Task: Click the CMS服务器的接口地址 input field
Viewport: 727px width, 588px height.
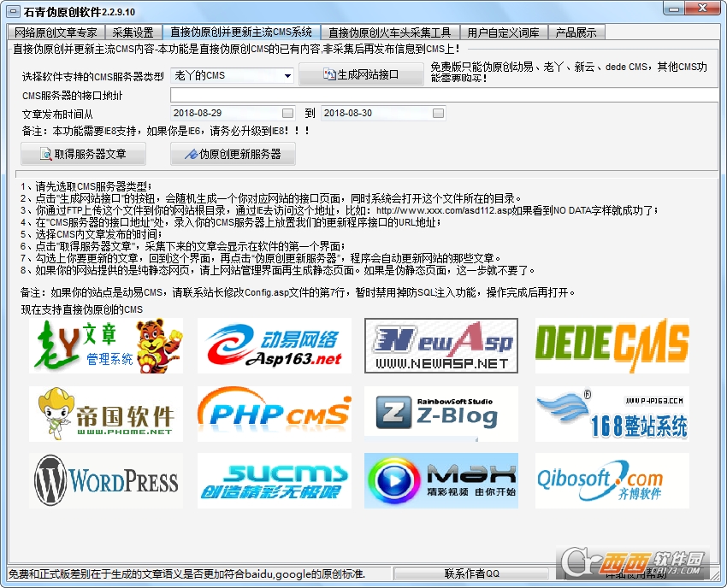Action: pyautogui.click(x=445, y=95)
